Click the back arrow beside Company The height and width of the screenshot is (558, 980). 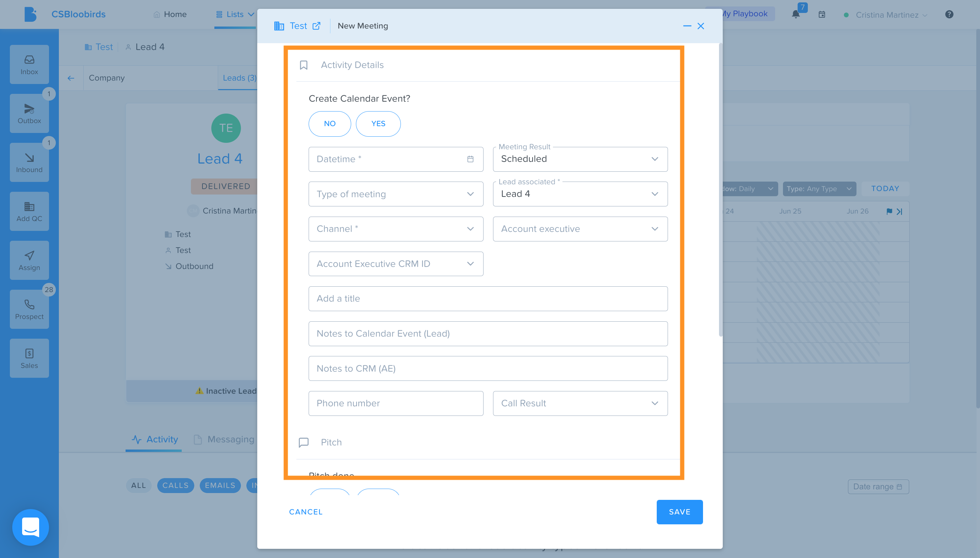[71, 78]
